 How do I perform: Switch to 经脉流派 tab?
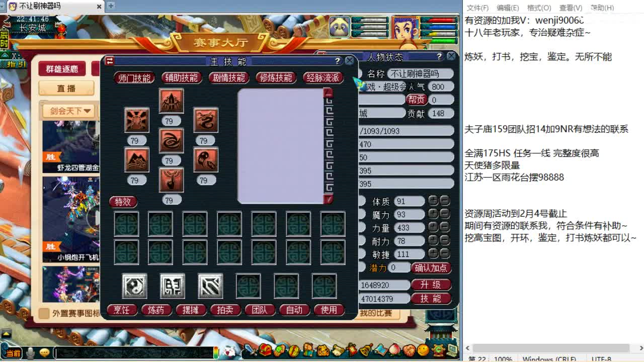323,78
